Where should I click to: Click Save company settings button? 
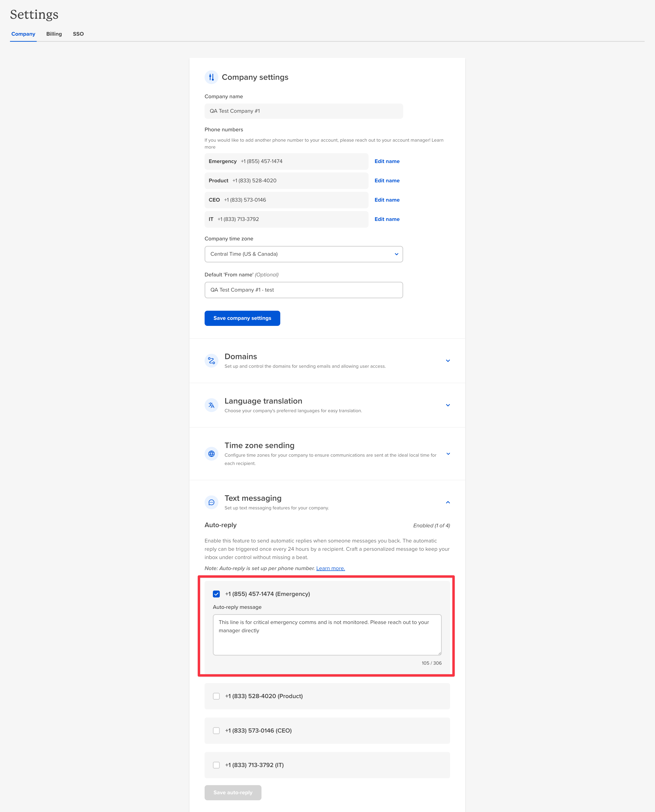tap(242, 318)
